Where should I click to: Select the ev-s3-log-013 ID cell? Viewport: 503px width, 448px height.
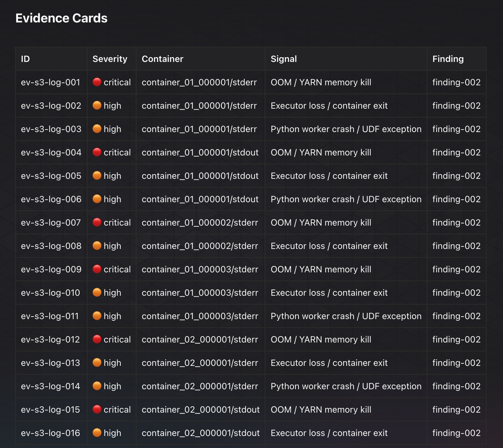point(51,363)
